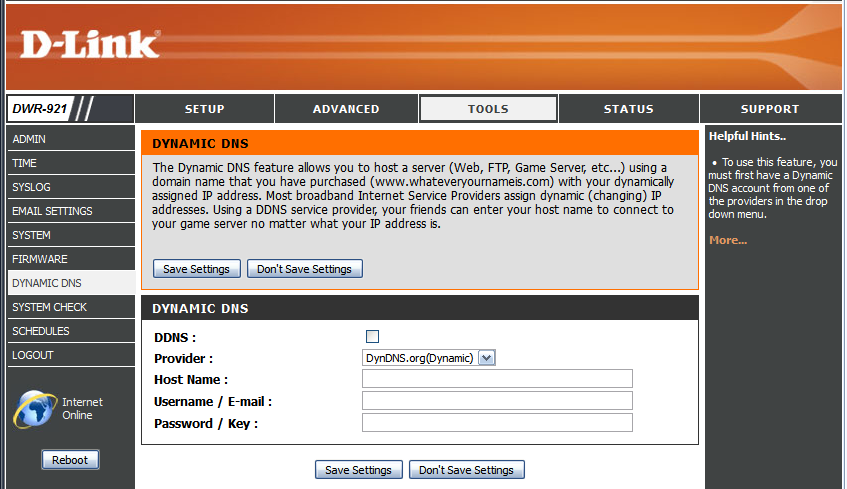Select the TOOLS tab
Screen dimensions: 847x489
[488, 109]
